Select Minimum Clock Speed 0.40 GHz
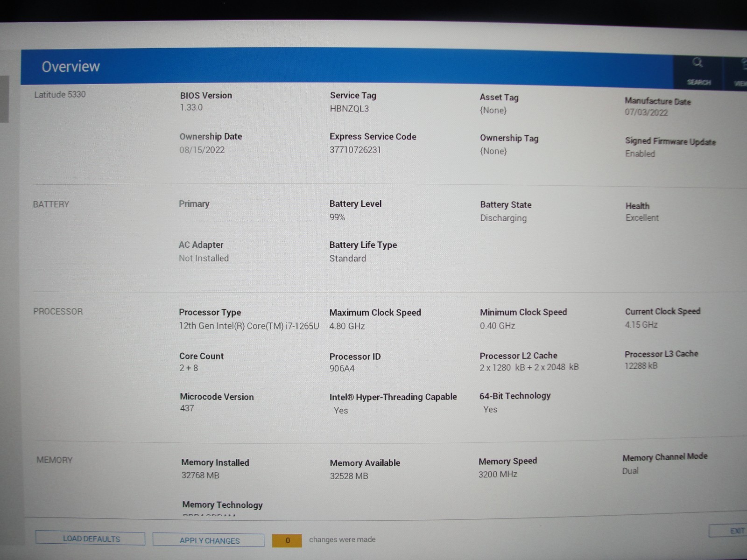This screenshot has width=747, height=560. pyautogui.click(x=497, y=326)
